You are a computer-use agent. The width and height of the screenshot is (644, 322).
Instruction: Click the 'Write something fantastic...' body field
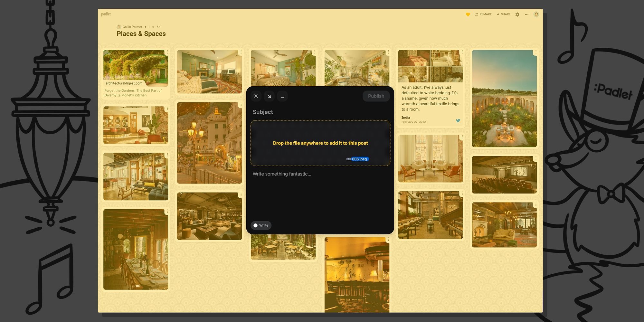tap(320, 174)
